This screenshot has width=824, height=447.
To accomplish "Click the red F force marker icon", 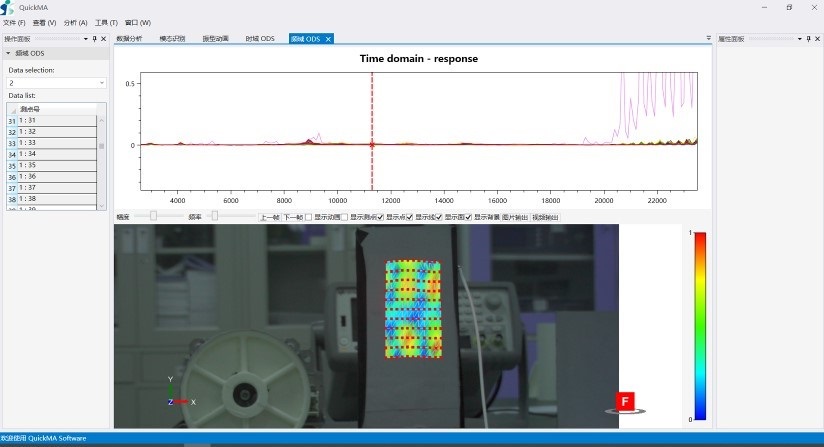I will click(x=625, y=402).
